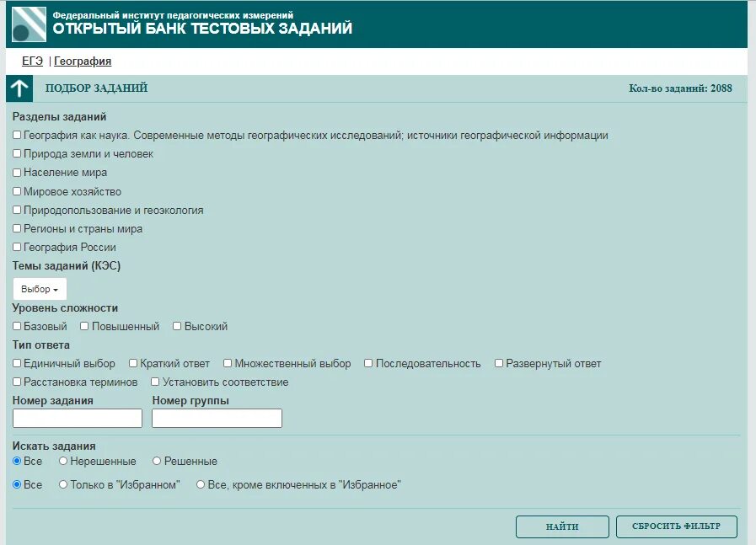Click Кол-во заданий: 2088 text
Viewport: 756px width, 545px height.
[680, 88]
